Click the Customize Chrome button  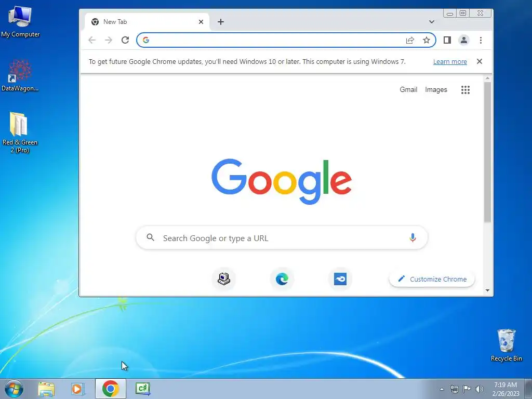pyautogui.click(x=432, y=279)
